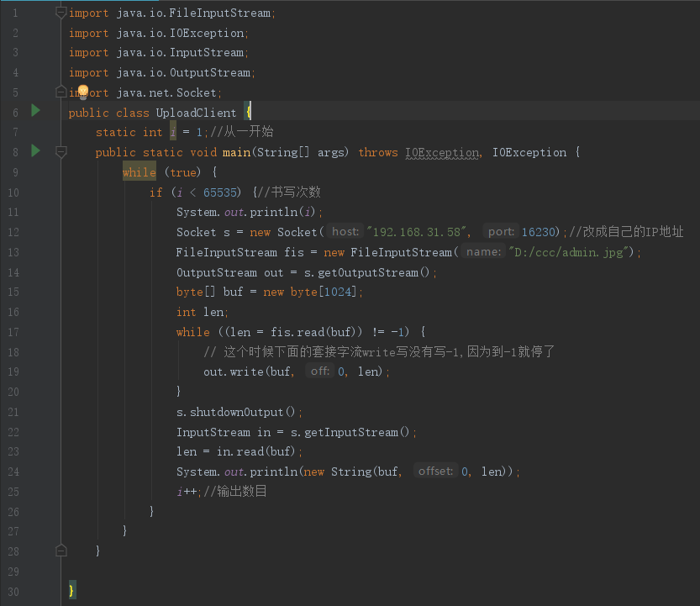Click 'fis.read(buf)' in the while condition

[x=313, y=332]
